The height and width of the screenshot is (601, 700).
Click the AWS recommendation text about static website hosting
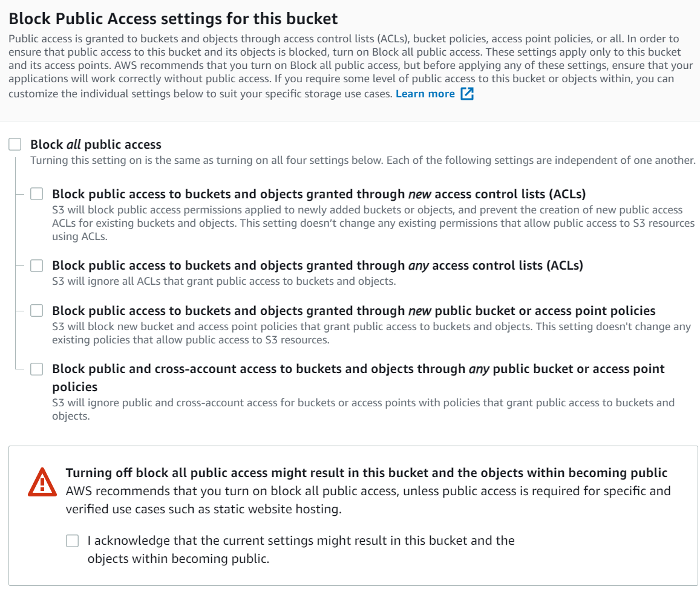point(368,499)
